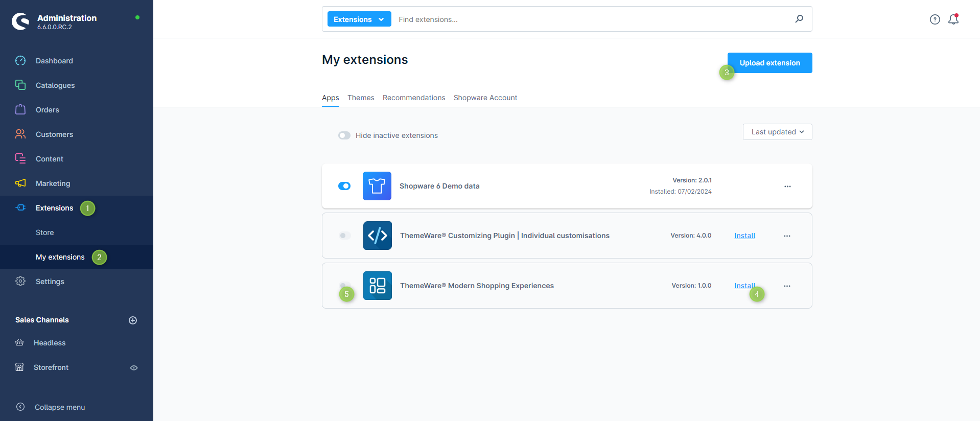Click the Settings menu label

click(50, 282)
